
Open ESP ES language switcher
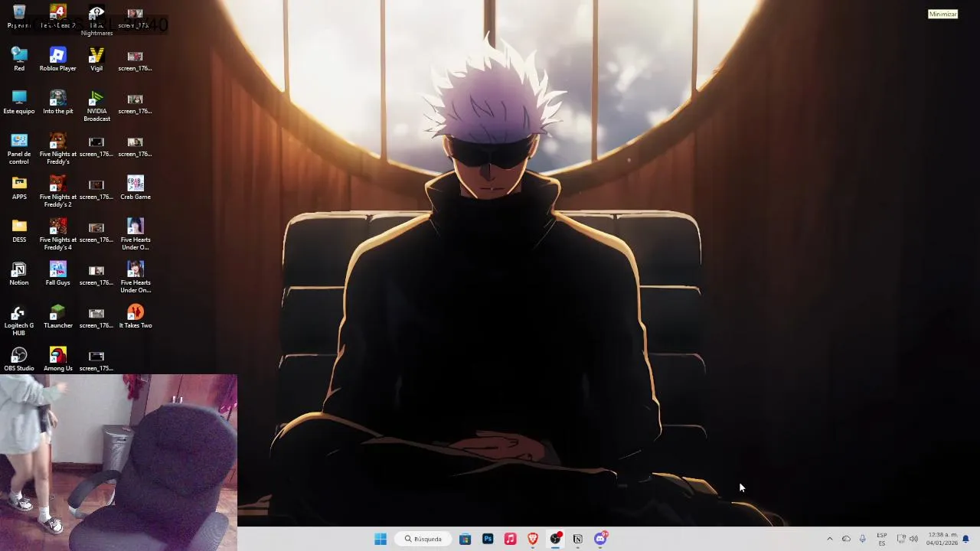click(x=882, y=539)
